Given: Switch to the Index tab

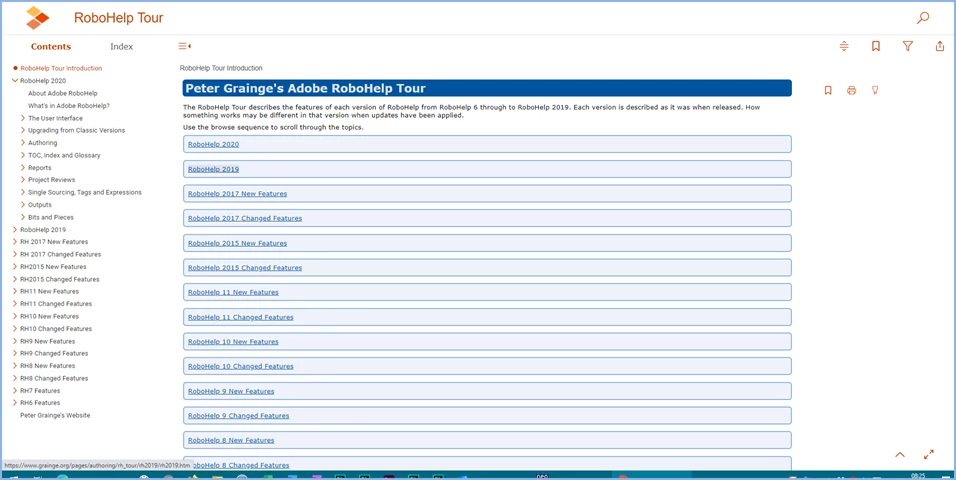Looking at the screenshot, I should pyautogui.click(x=121, y=47).
